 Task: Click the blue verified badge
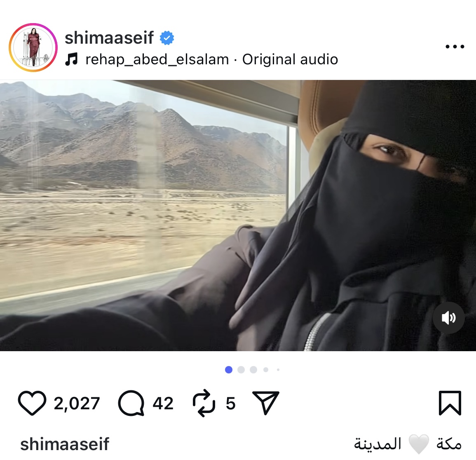(166, 38)
